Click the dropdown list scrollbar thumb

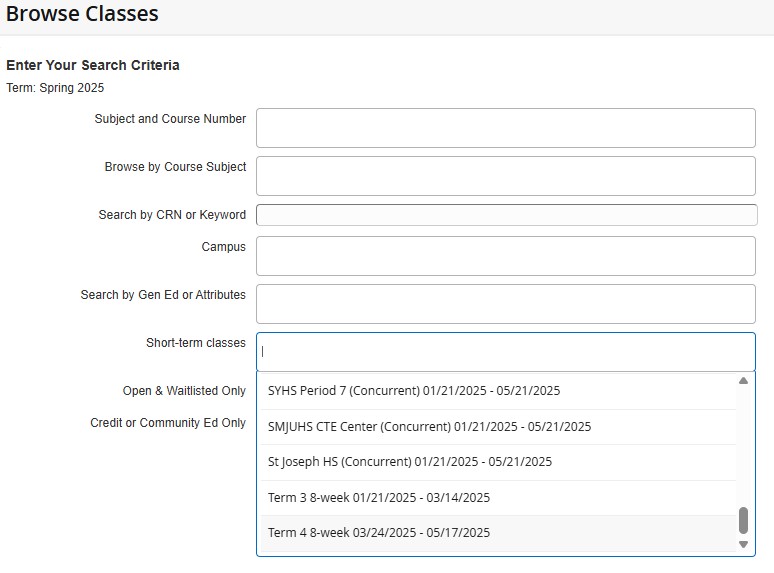tap(743, 520)
